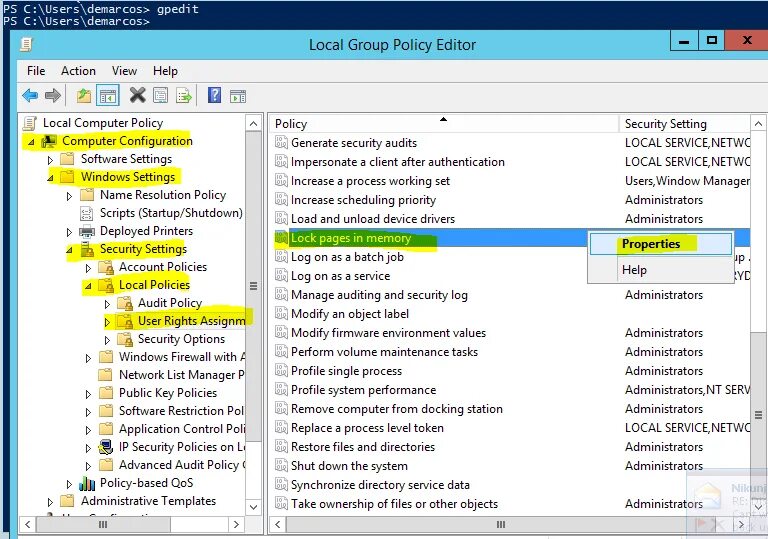768x539 pixels.
Task: Collapse the Windows Settings node
Action: coord(50,178)
